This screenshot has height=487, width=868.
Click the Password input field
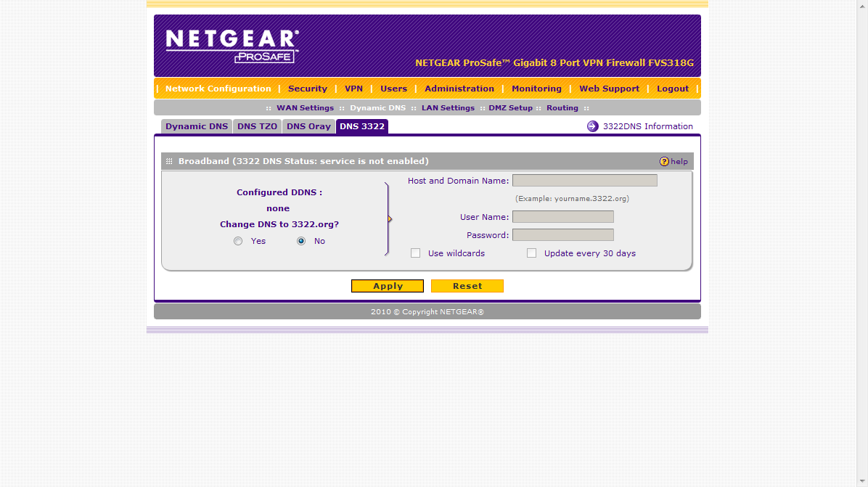click(563, 235)
